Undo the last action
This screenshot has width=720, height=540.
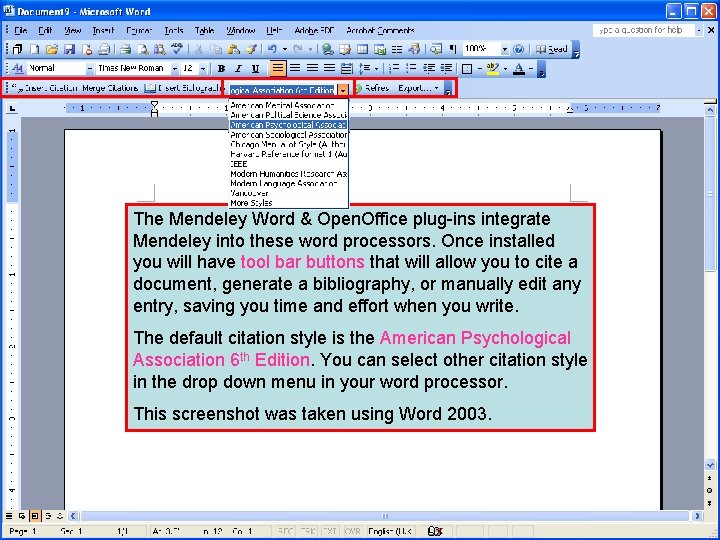(x=272, y=49)
